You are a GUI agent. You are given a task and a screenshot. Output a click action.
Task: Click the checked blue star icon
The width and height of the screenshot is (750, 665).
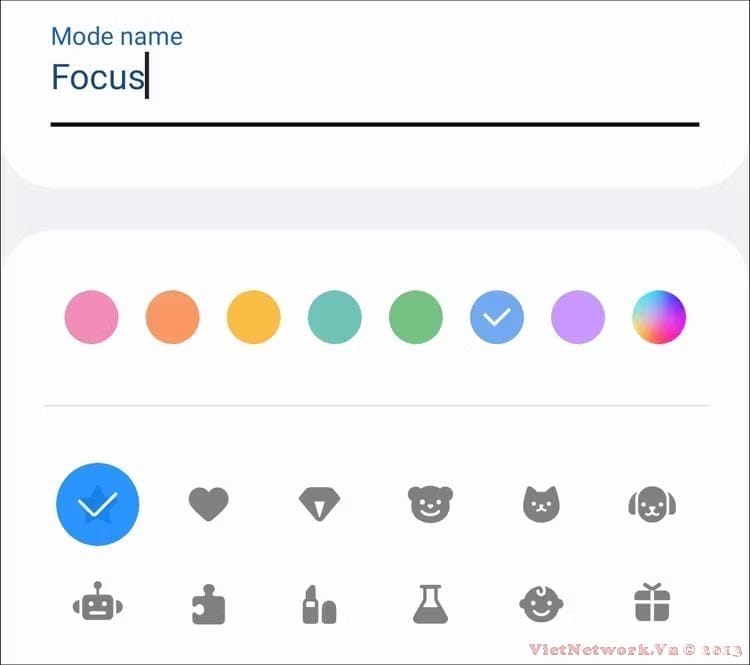[98, 504]
